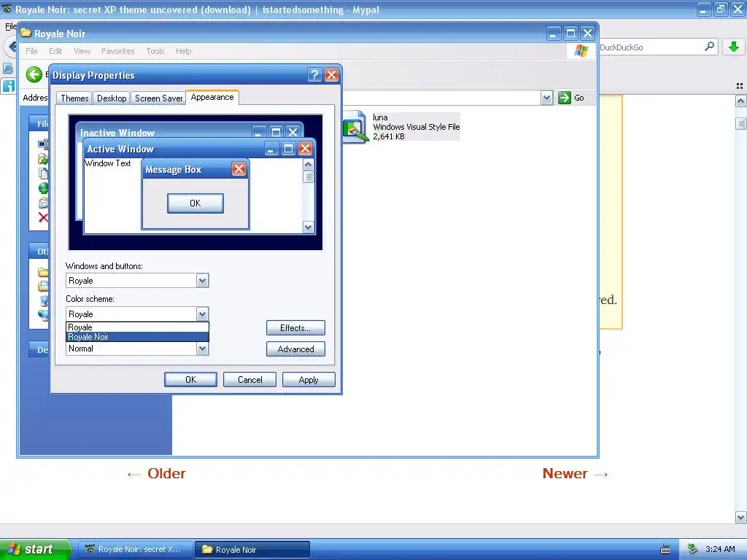This screenshot has height=560, width=747.
Task: Click the explorer address input field
Action: (441, 98)
